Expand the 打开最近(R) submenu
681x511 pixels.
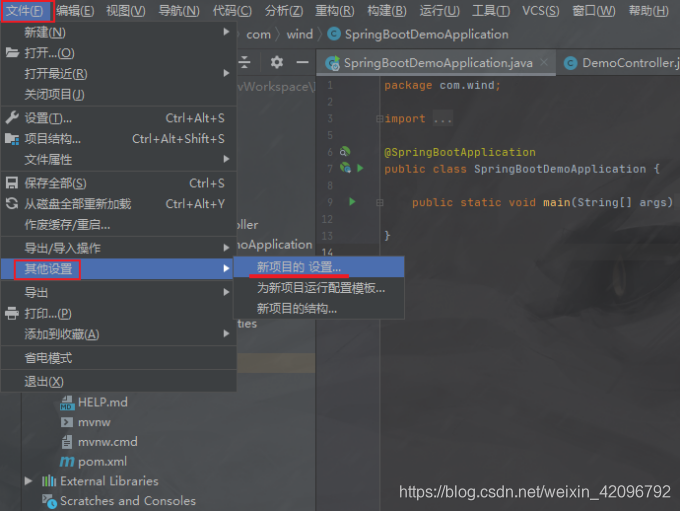coord(119,74)
